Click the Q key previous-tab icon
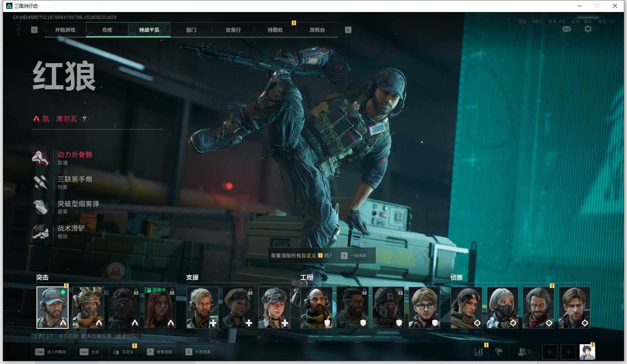 point(34,30)
